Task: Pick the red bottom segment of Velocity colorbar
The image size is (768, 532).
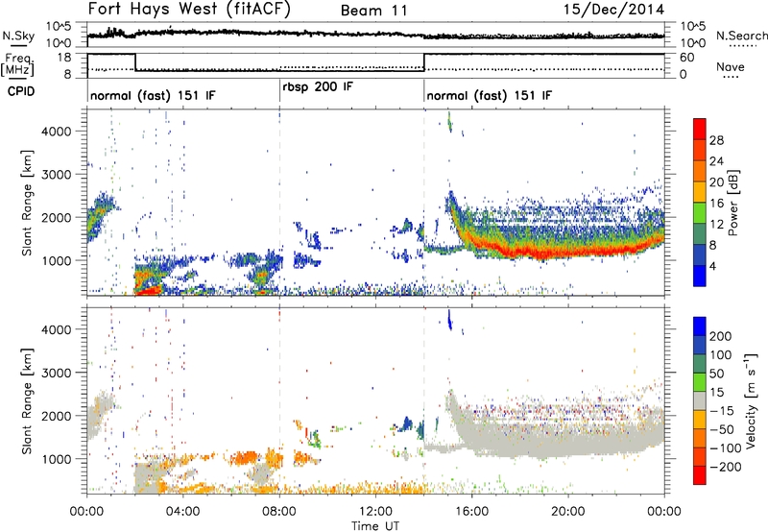Action: coord(700,475)
